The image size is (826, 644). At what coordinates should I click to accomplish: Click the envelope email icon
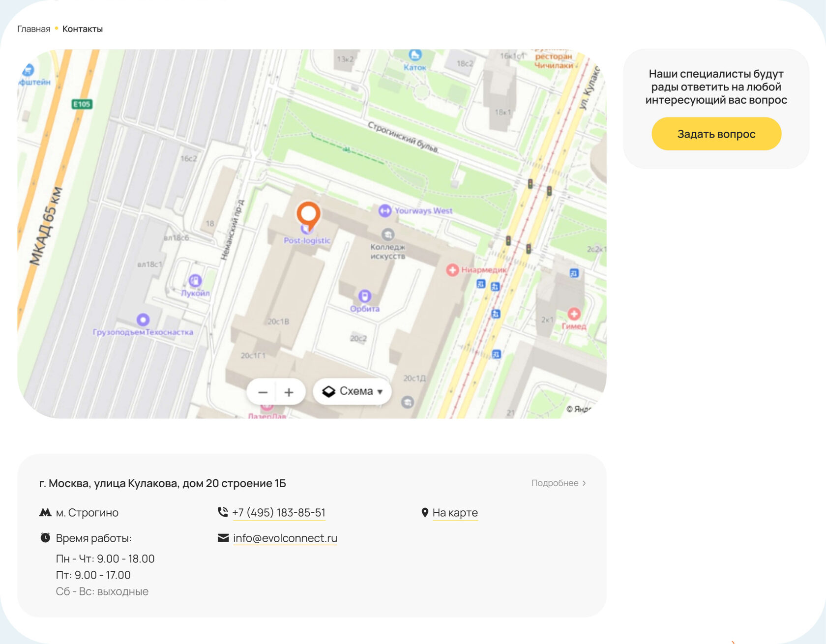223,538
